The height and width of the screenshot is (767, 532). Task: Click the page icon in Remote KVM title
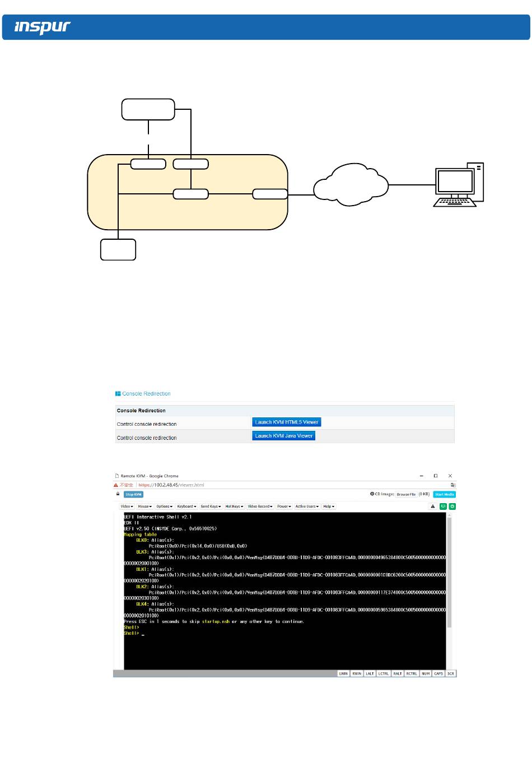tap(117, 476)
